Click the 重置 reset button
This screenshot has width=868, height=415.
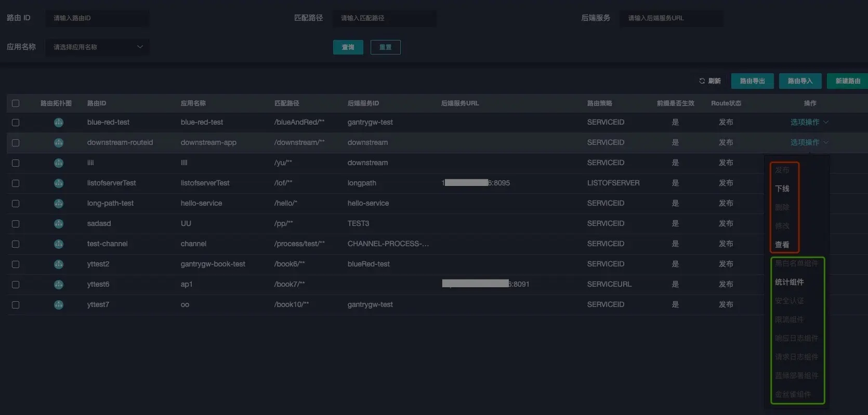pyautogui.click(x=386, y=47)
